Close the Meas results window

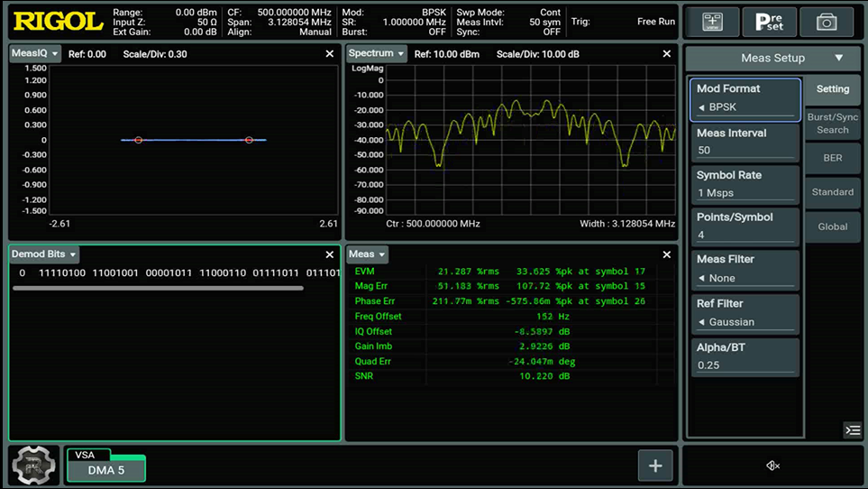pyautogui.click(x=666, y=254)
